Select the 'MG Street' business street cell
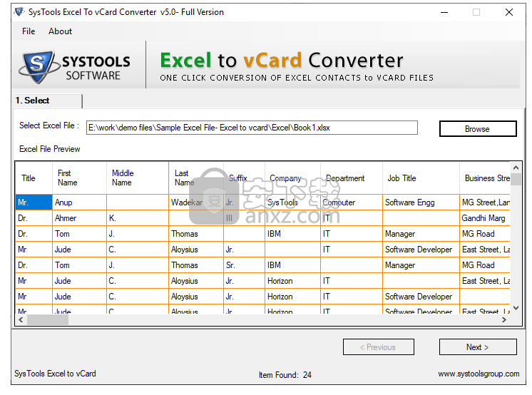Screen dimensions: 532x395 coord(485,202)
